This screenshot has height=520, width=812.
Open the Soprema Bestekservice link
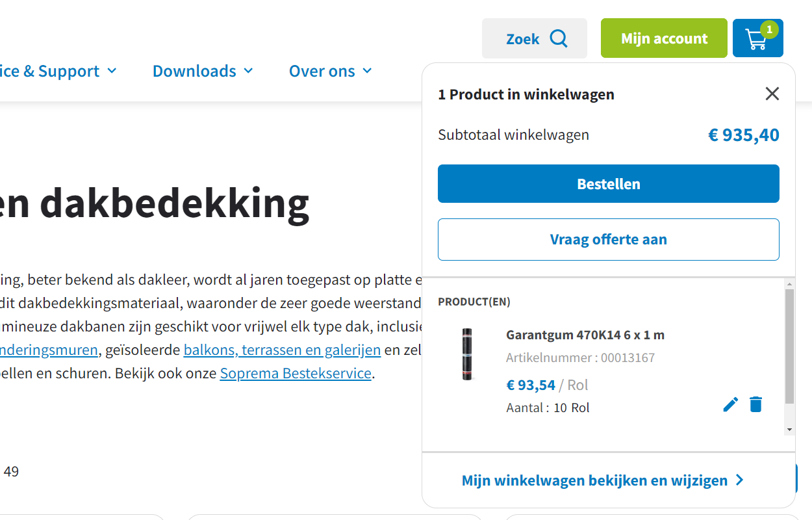pos(296,374)
